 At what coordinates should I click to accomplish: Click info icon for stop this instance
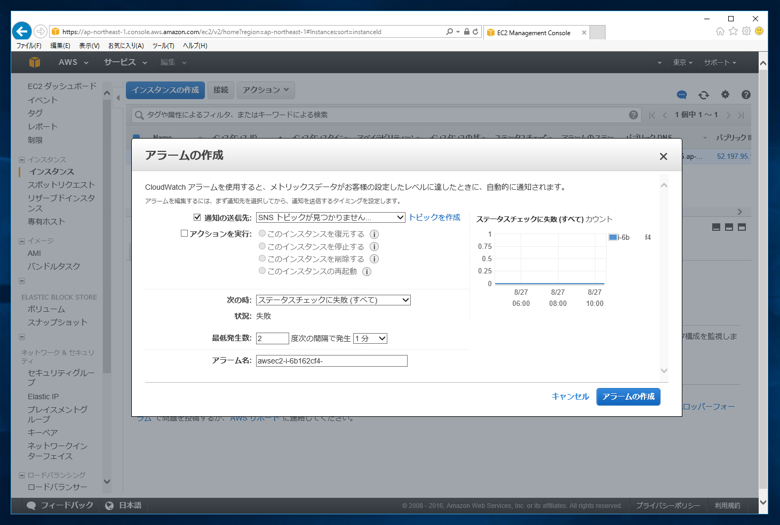[375, 246]
